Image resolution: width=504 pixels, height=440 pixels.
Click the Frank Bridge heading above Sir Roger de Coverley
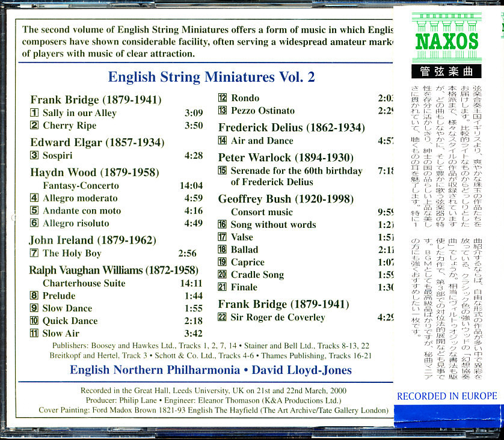(x=283, y=304)
